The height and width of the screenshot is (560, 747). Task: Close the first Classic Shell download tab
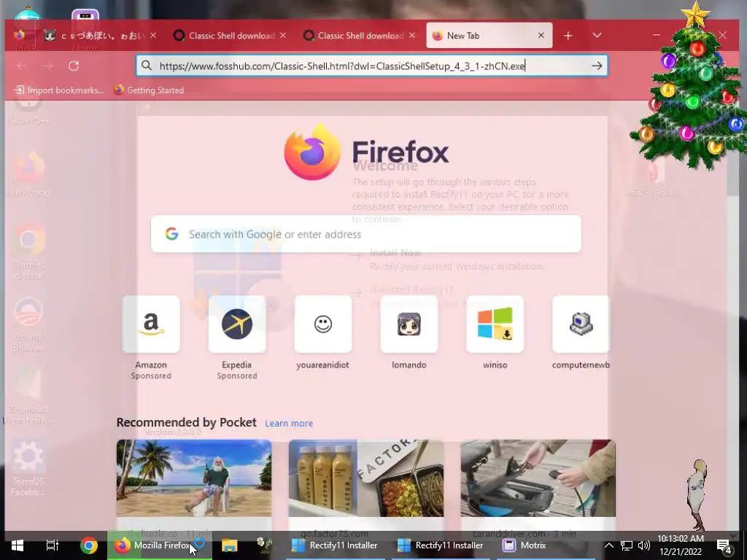pos(283,35)
